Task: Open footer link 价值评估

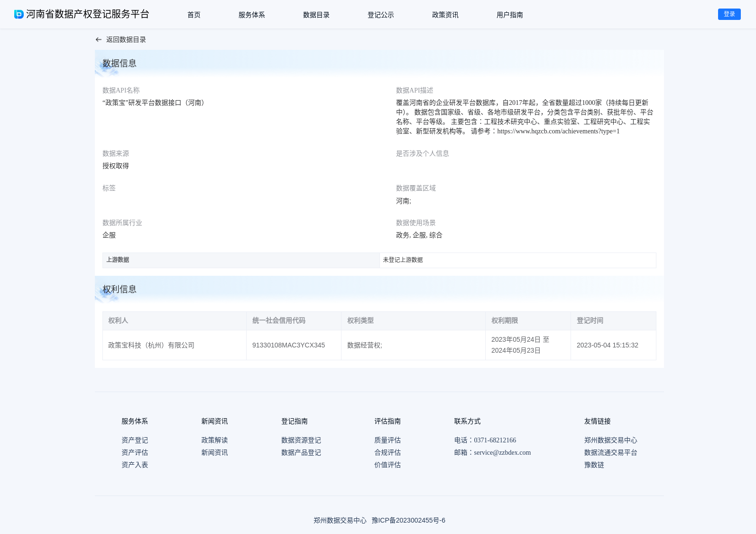Action: 387,465
